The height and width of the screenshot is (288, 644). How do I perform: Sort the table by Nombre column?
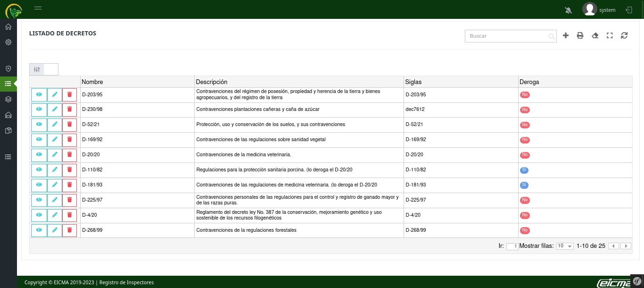(92, 82)
